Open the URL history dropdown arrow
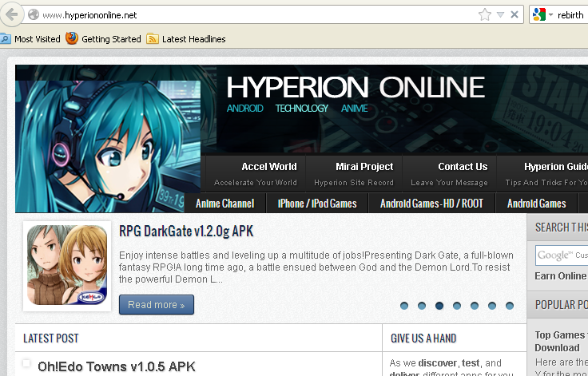The width and height of the screenshot is (588, 376). tap(500, 14)
